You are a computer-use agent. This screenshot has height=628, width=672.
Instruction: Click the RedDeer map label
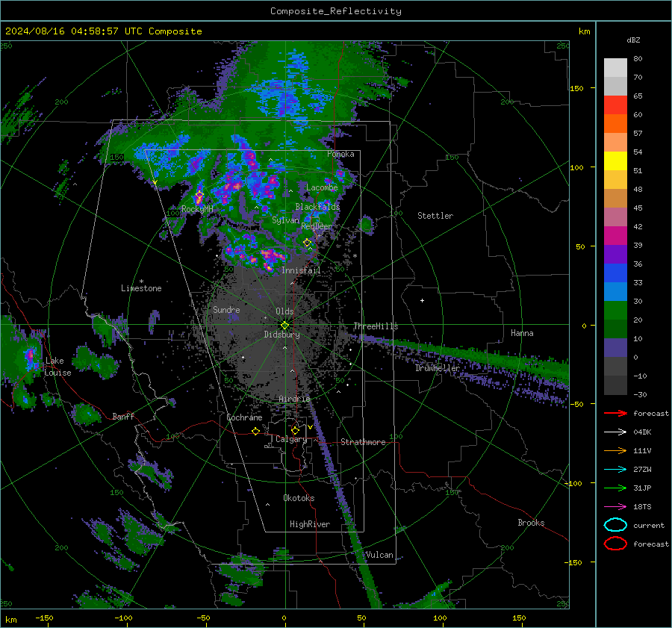317,226
